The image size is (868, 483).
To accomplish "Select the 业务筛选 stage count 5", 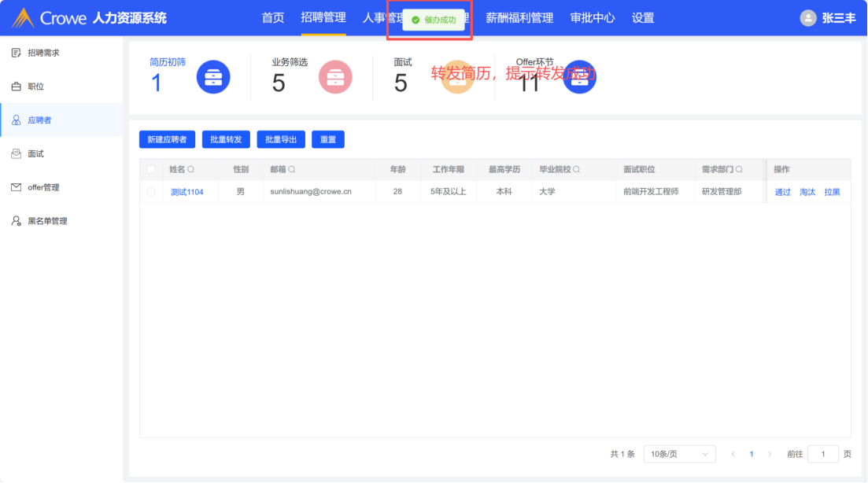I will pos(279,83).
